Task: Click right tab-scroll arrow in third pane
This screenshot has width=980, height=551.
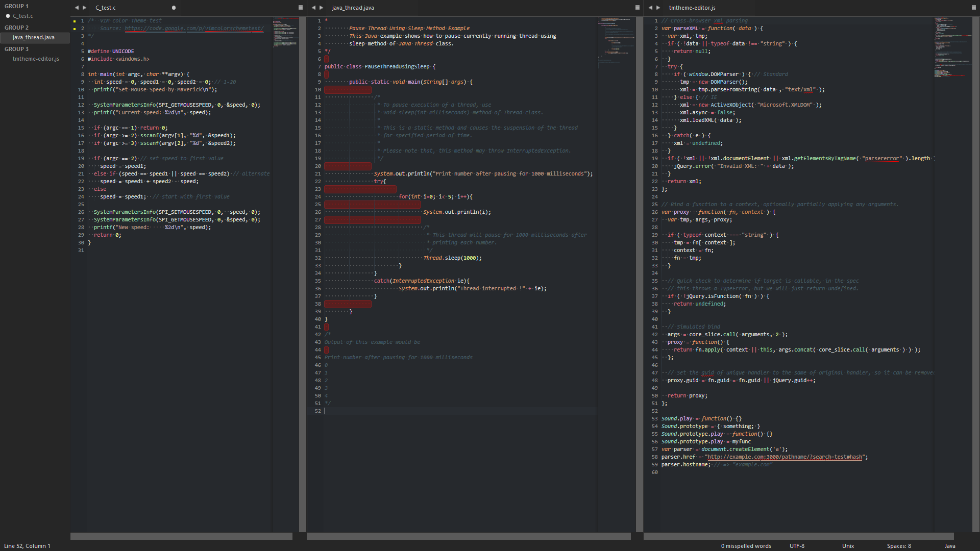Action: tap(658, 8)
